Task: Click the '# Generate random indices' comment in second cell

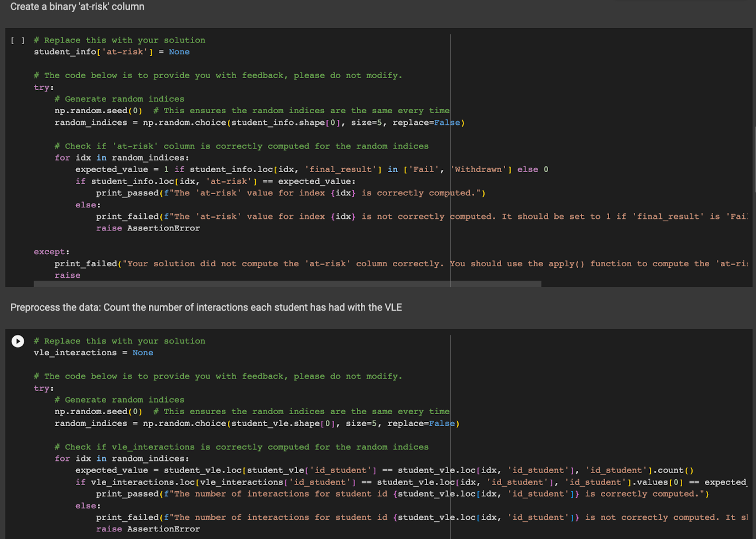Action: [119, 400]
